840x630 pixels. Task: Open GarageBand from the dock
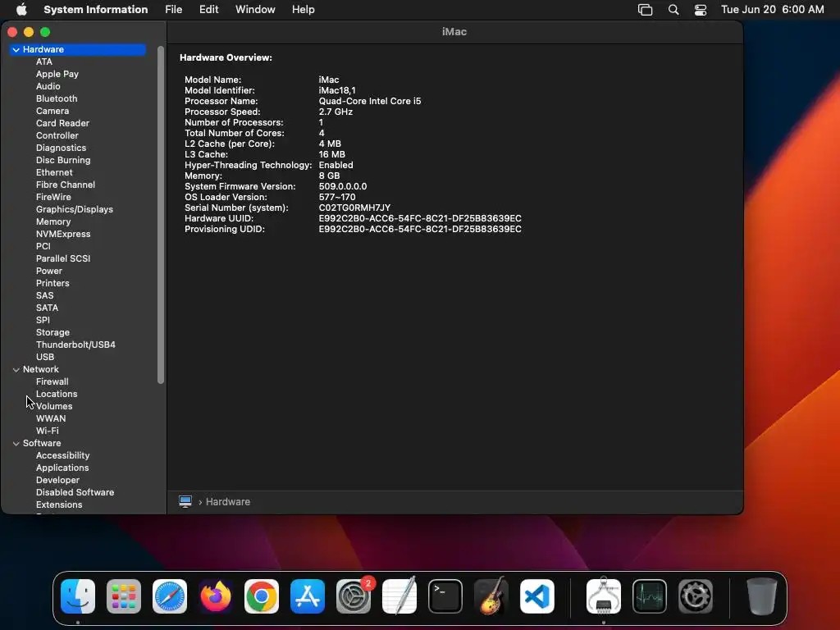pyautogui.click(x=491, y=596)
